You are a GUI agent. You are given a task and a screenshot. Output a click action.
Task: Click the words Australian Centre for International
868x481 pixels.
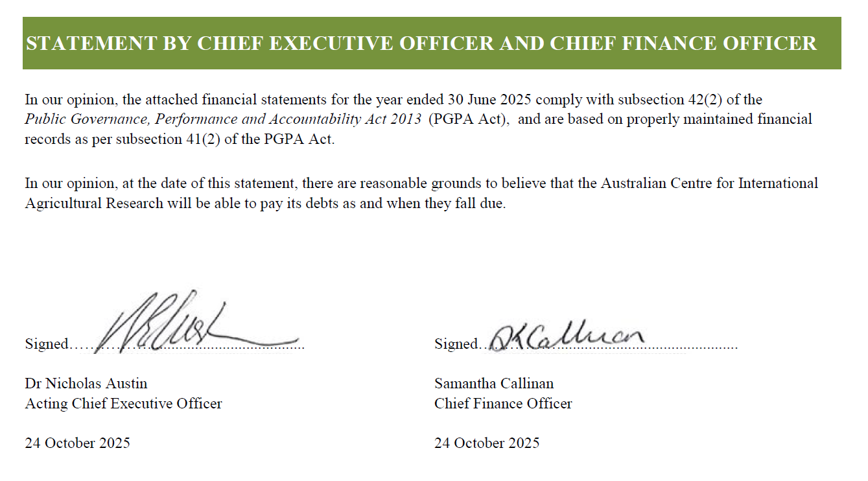[709, 183]
